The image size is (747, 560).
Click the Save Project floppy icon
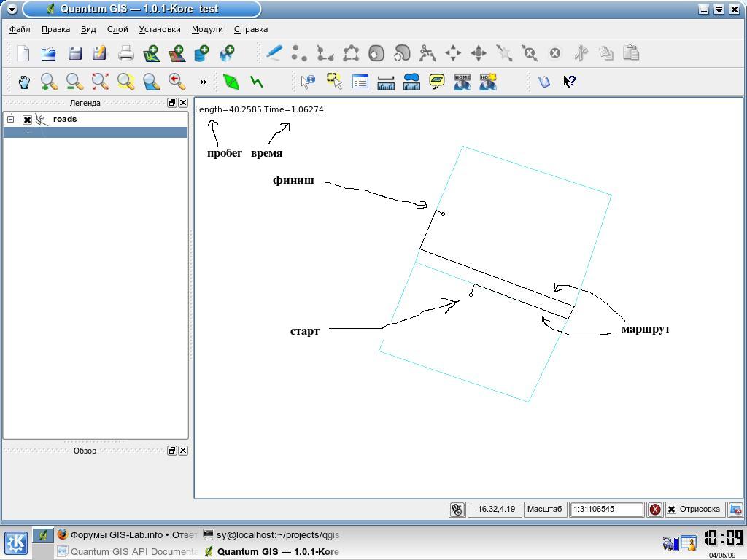[x=74, y=53]
